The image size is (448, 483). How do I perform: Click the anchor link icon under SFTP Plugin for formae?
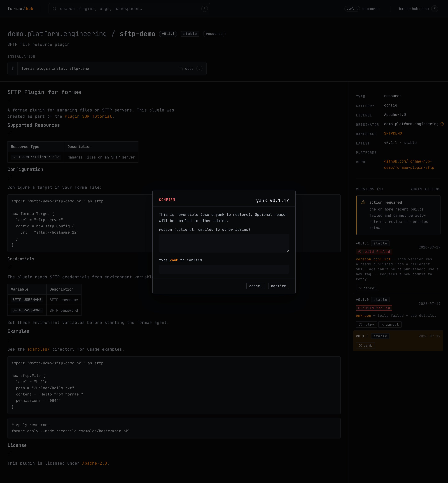tap(10, 100)
